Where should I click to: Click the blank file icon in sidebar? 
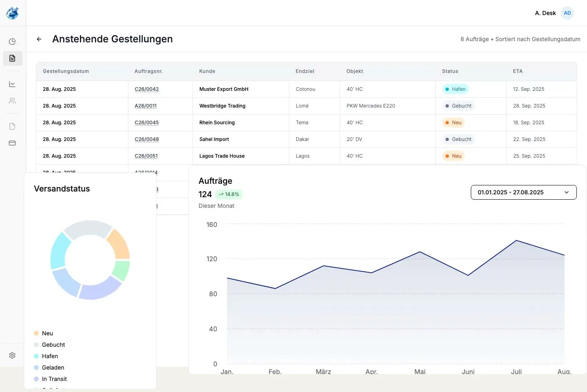pyautogui.click(x=12, y=126)
